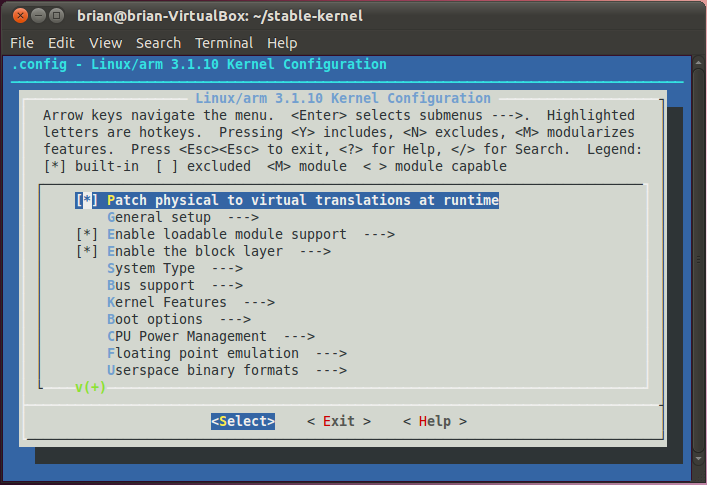The width and height of the screenshot is (707, 485).
Task: Open the View menu
Action: point(105,43)
